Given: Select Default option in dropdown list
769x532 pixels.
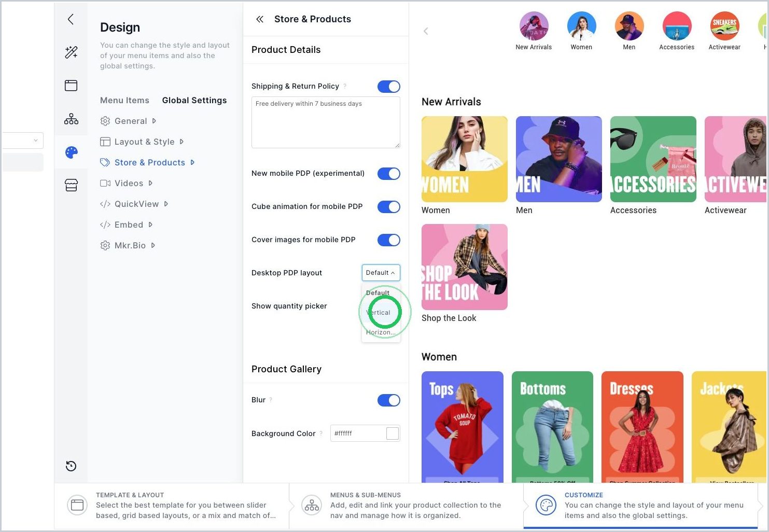Looking at the screenshot, I should 381,293.
